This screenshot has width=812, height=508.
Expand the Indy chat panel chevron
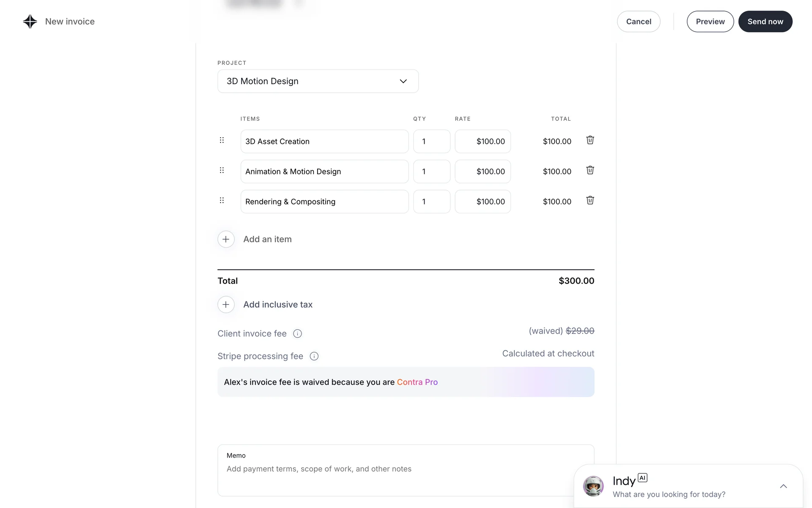point(783,486)
